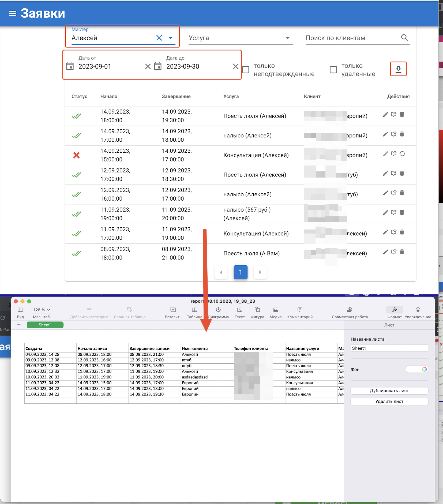Edit the 11.09.2023 17:00 Консультация request
This screenshot has width=443, height=504.
pyautogui.click(x=385, y=232)
